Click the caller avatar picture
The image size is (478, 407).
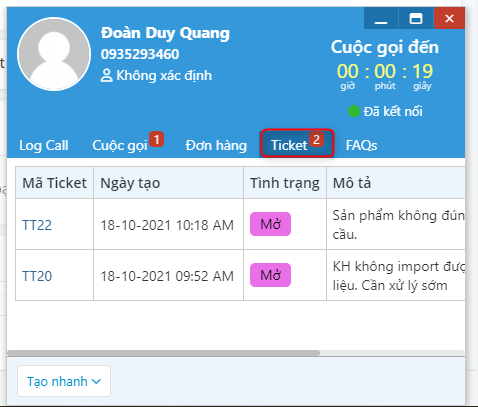54,54
